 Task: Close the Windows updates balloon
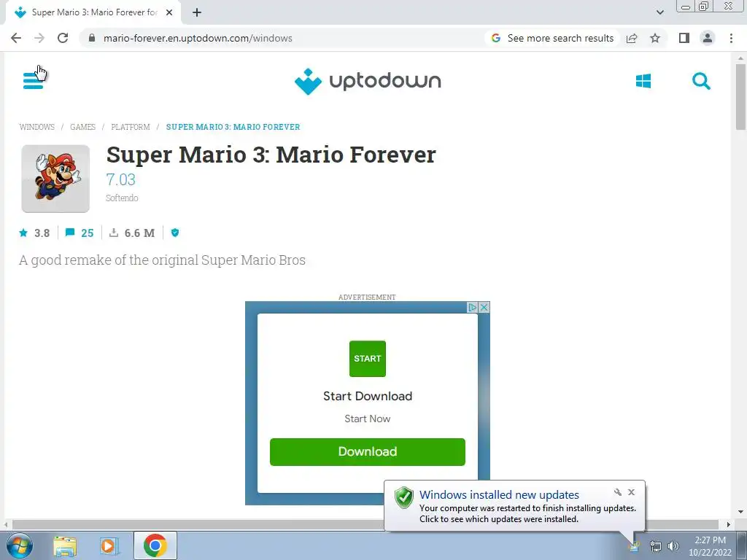[x=631, y=492]
